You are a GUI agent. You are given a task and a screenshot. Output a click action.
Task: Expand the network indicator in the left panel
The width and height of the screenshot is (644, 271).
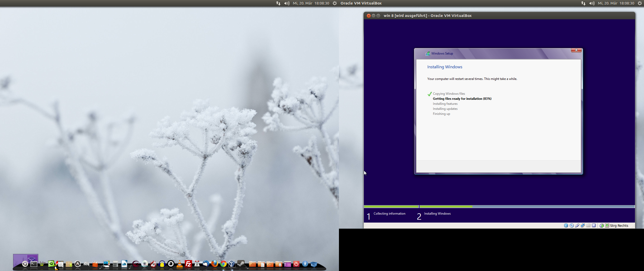pyautogui.click(x=278, y=3)
